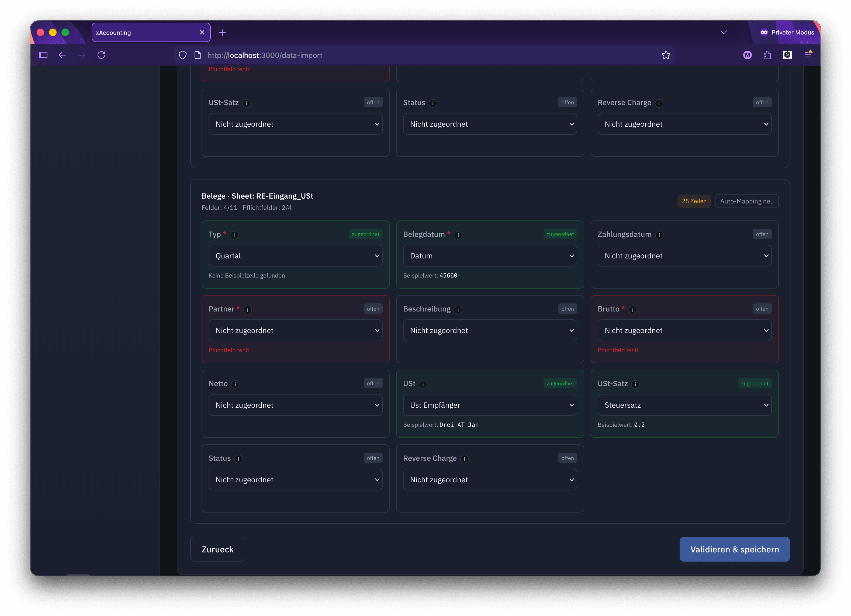
Task: Open the Brutto column mapping dropdown
Action: point(684,331)
